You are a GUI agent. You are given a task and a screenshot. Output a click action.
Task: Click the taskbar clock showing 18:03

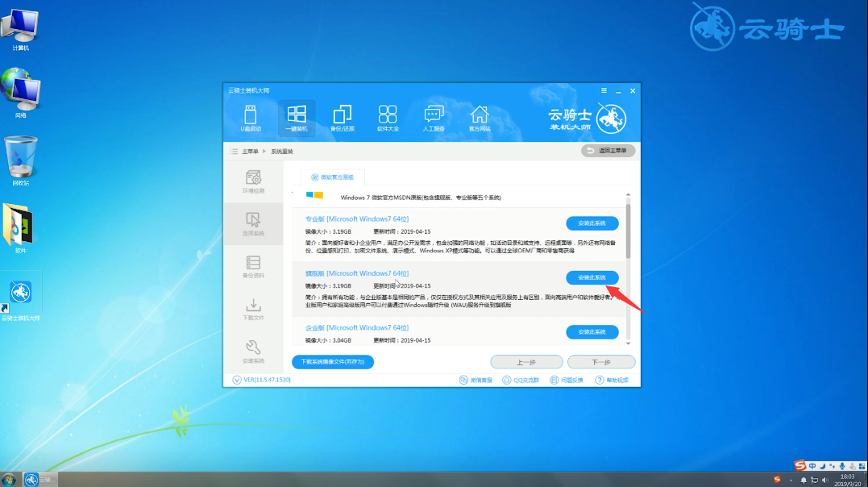coord(848,480)
